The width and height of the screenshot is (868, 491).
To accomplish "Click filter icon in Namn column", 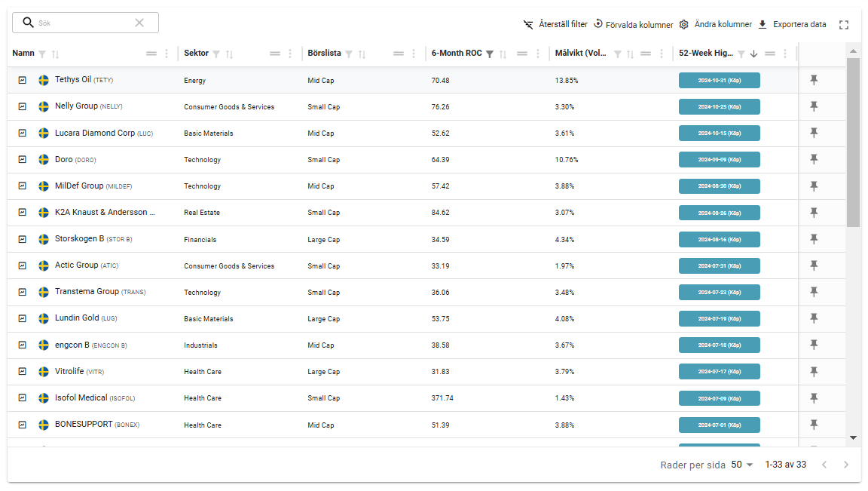I will point(42,54).
